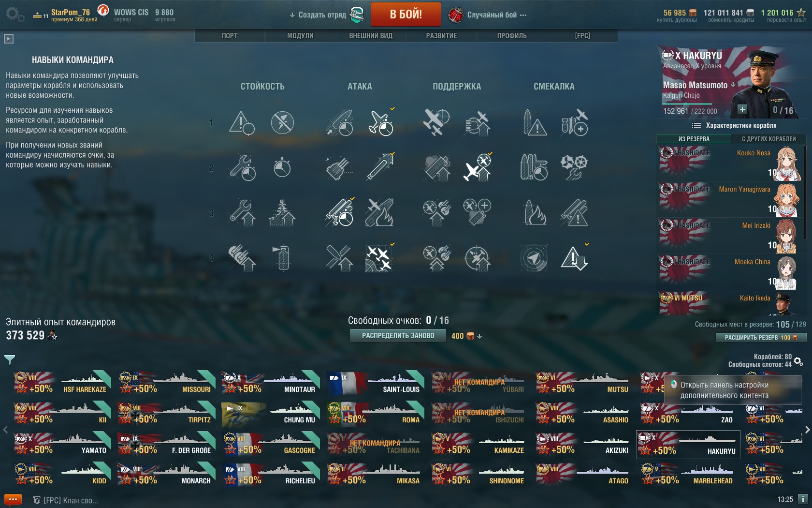Select the radio location skill in row 4
The height and width of the screenshot is (508, 812).
[x=534, y=258]
